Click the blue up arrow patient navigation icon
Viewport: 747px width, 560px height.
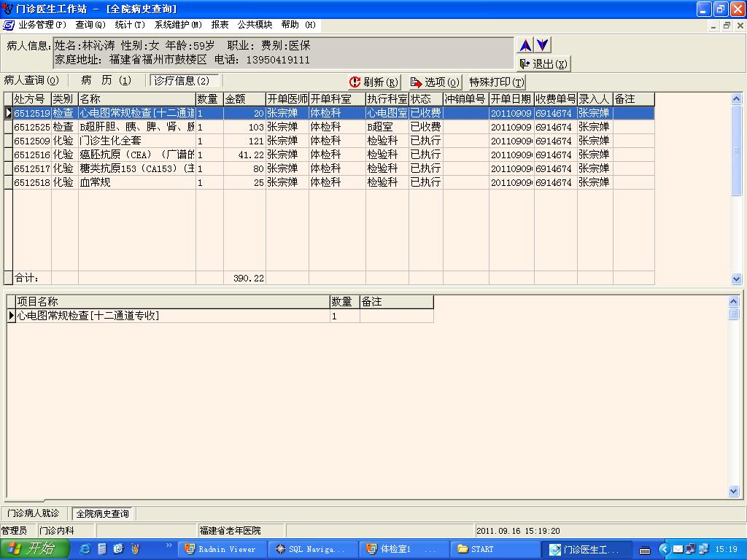(x=525, y=45)
